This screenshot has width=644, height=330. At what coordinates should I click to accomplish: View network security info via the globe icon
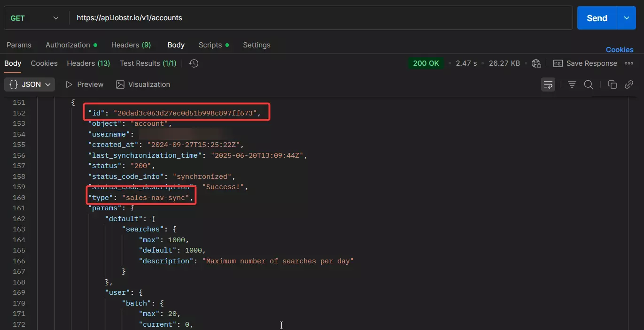tap(536, 63)
